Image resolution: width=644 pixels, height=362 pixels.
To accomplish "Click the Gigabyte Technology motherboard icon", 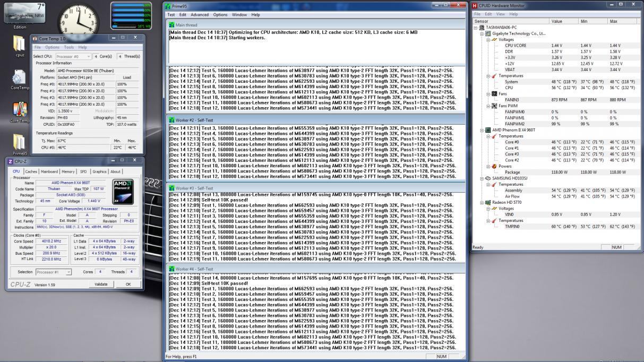I will tap(488, 33).
